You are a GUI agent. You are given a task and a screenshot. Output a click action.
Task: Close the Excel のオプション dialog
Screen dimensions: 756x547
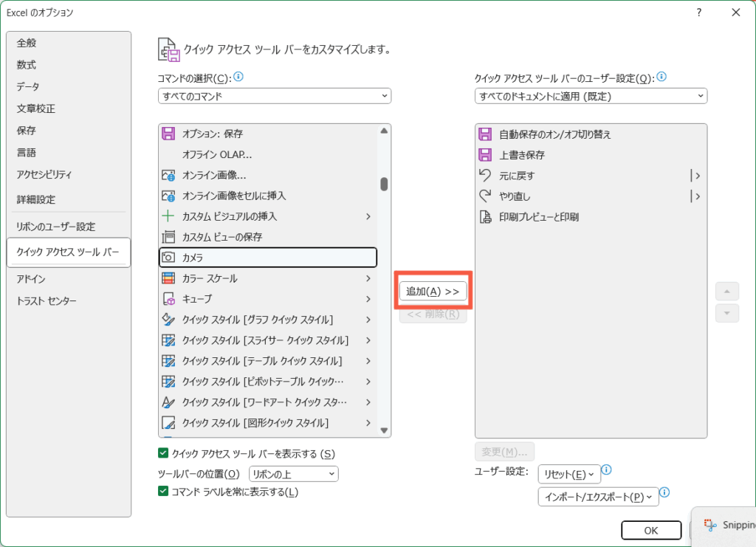click(736, 13)
